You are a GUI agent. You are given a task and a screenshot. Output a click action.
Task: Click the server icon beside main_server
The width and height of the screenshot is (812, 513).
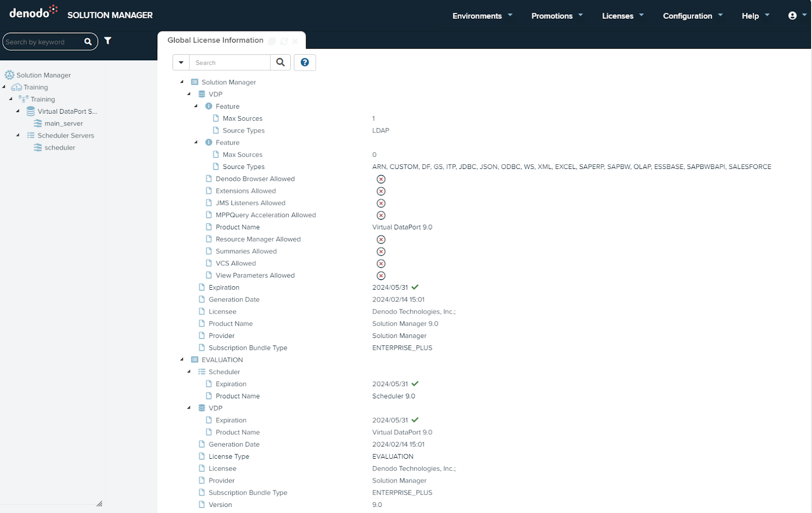[38, 123]
